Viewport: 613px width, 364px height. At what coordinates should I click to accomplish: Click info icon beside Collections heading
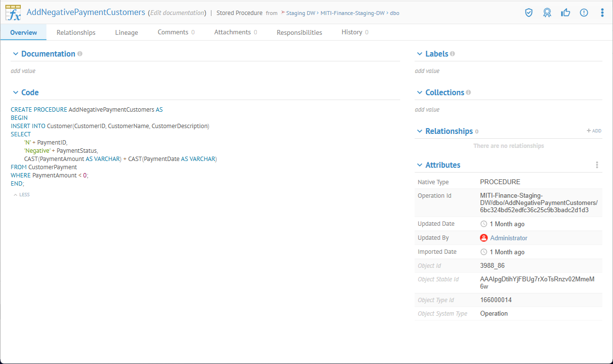pos(468,92)
